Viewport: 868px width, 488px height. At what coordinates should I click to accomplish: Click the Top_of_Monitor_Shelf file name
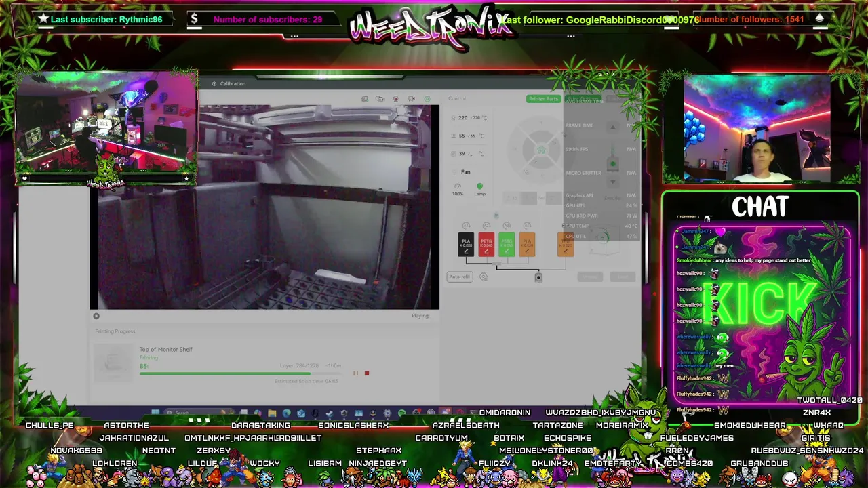165,350
